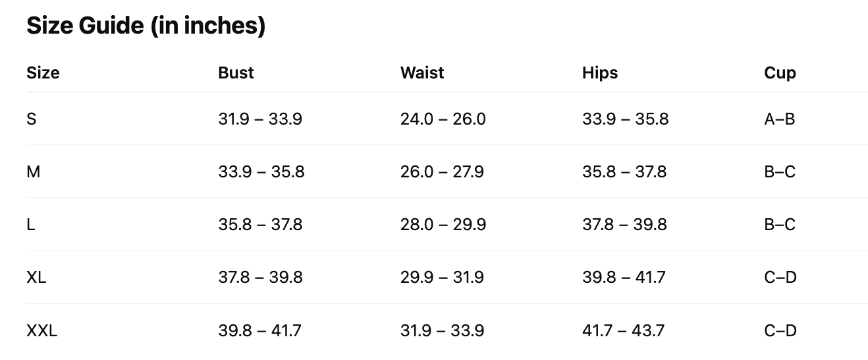
Task: Click the A–B cup value
Action: (780, 119)
